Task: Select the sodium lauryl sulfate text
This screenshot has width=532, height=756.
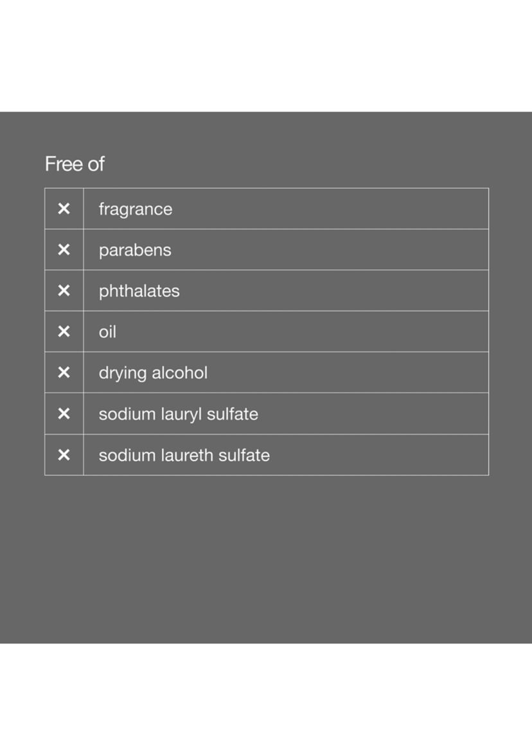Action: pyautogui.click(x=179, y=414)
